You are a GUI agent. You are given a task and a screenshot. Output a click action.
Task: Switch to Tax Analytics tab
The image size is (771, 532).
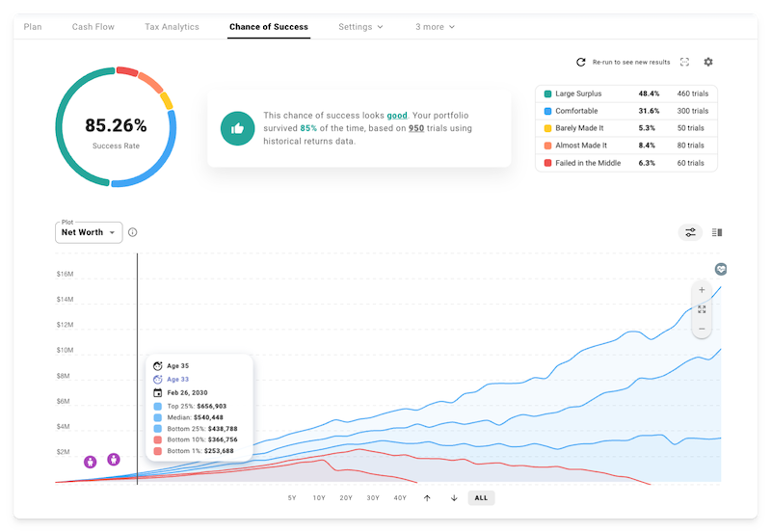[x=172, y=27]
